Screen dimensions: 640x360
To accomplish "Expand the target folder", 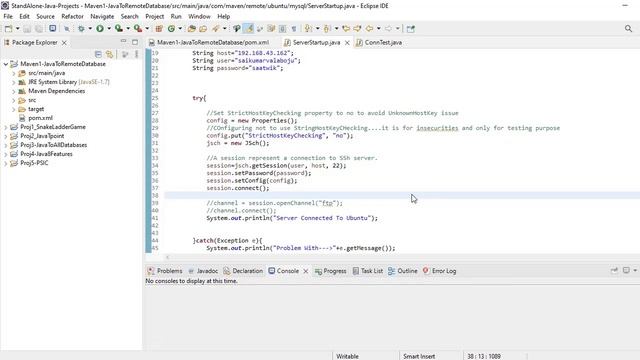I will (x=13, y=109).
